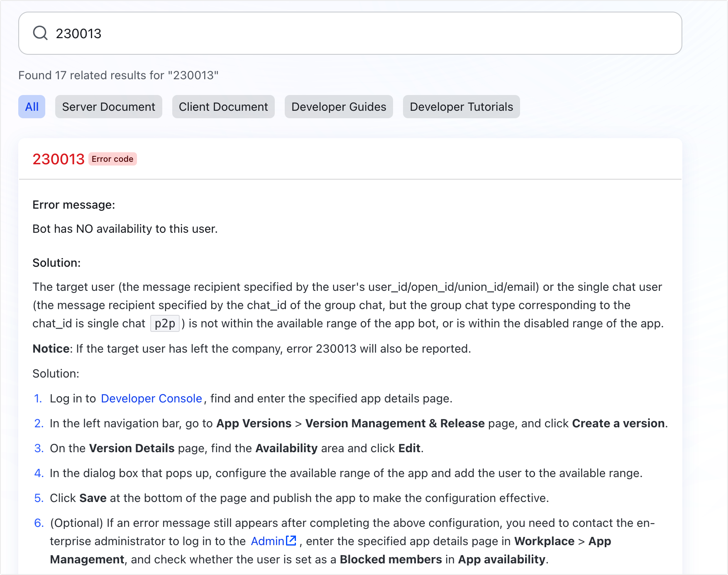Open the 230013 result title

(59, 159)
